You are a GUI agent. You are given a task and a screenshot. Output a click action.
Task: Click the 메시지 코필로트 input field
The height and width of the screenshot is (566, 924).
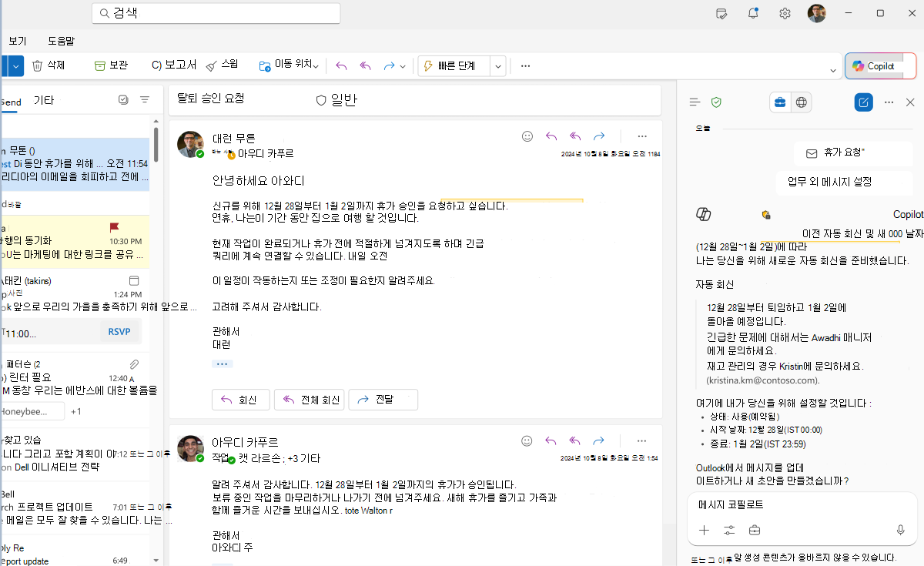pyautogui.click(x=802, y=505)
